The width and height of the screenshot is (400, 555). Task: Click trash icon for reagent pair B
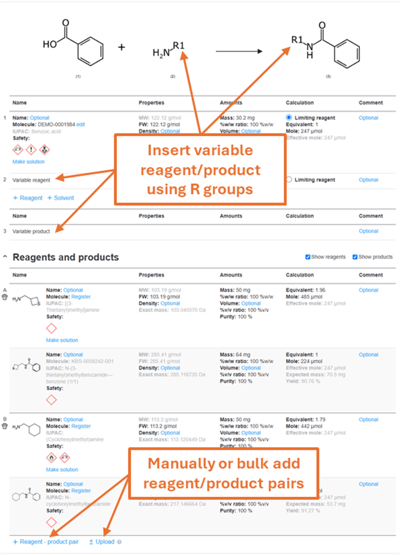[5, 426]
